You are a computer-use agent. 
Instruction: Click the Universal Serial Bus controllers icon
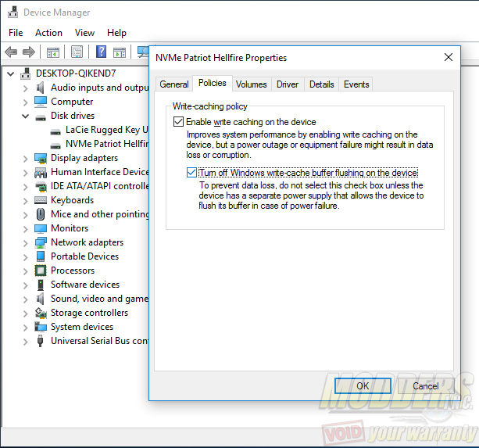point(40,341)
